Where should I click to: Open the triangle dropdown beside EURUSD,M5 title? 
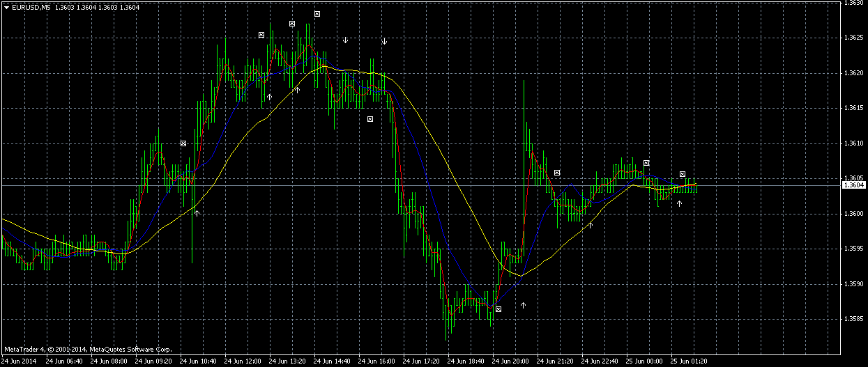[x=6, y=7]
